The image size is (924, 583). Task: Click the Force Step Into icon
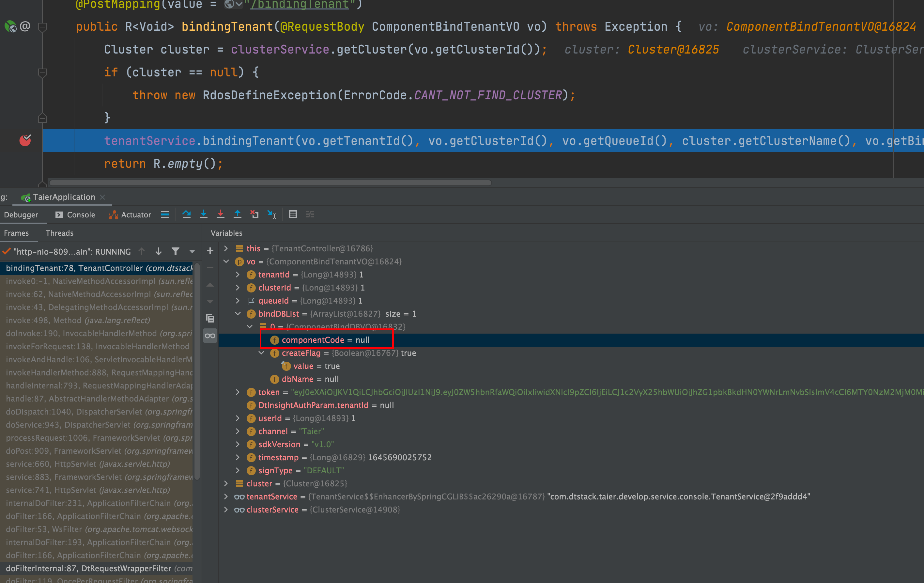point(220,214)
